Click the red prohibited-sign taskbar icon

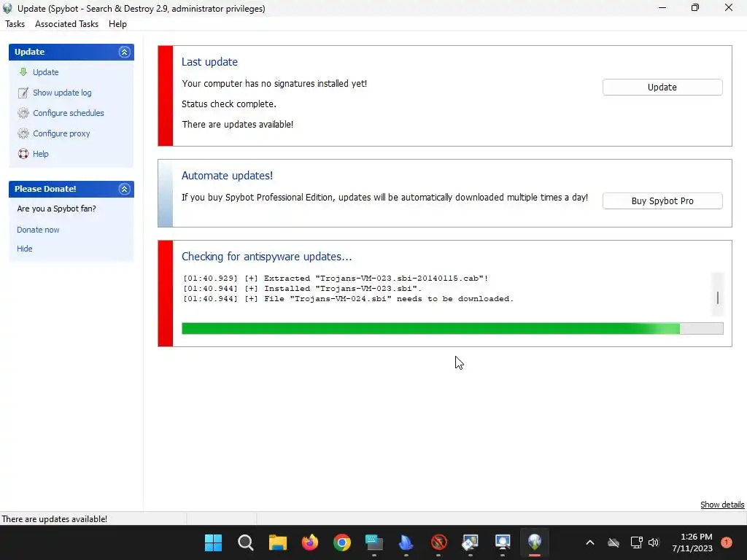[438, 542]
